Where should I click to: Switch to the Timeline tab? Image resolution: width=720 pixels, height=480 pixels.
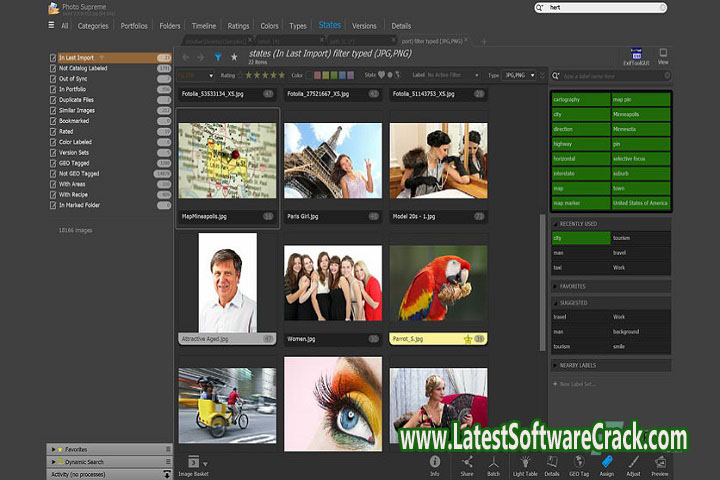204,26
